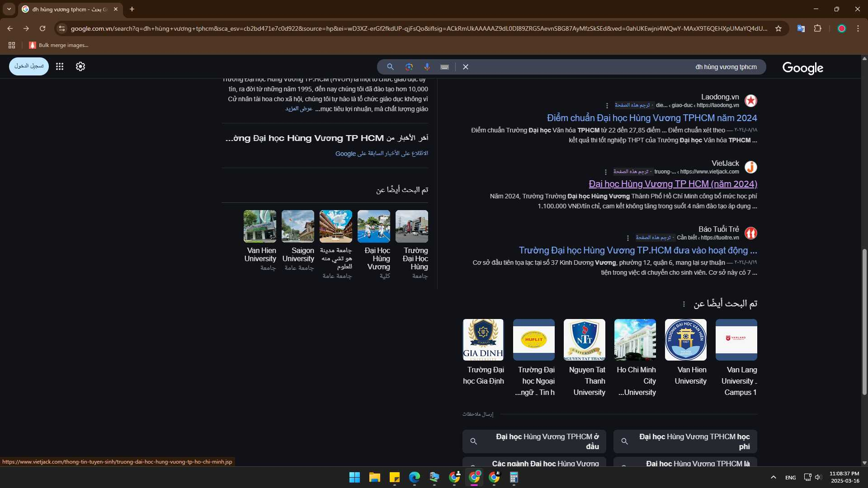The width and height of the screenshot is (868, 488).
Task: Click the VietJack site favicon
Action: [x=751, y=167]
